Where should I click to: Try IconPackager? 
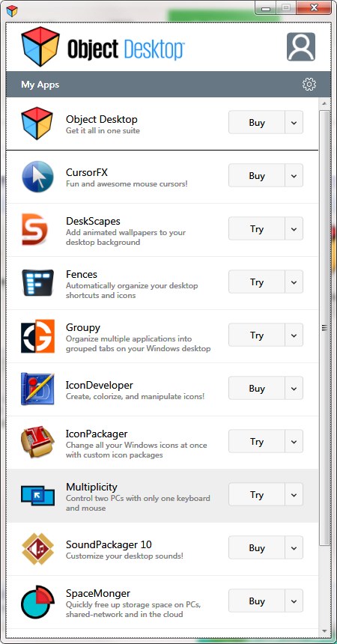click(x=257, y=442)
